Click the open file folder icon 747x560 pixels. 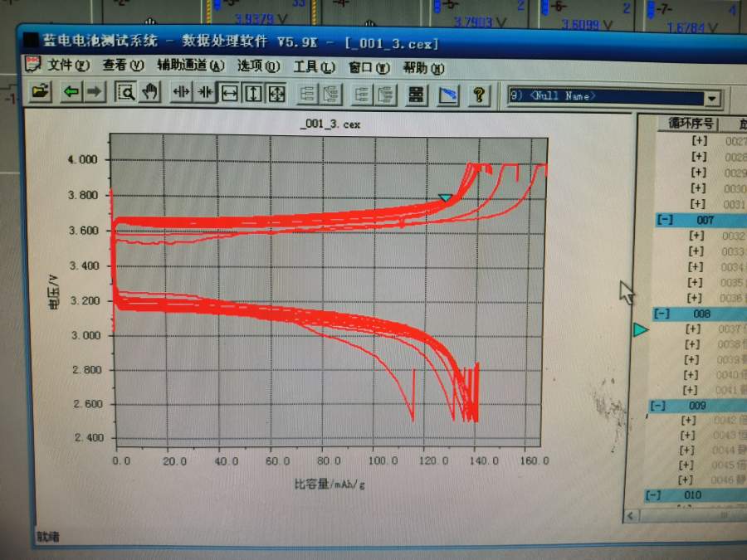(x=40, y=91)
